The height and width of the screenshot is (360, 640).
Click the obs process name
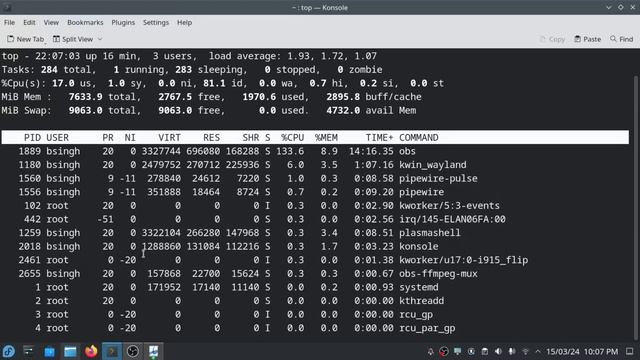click(407, 151)
